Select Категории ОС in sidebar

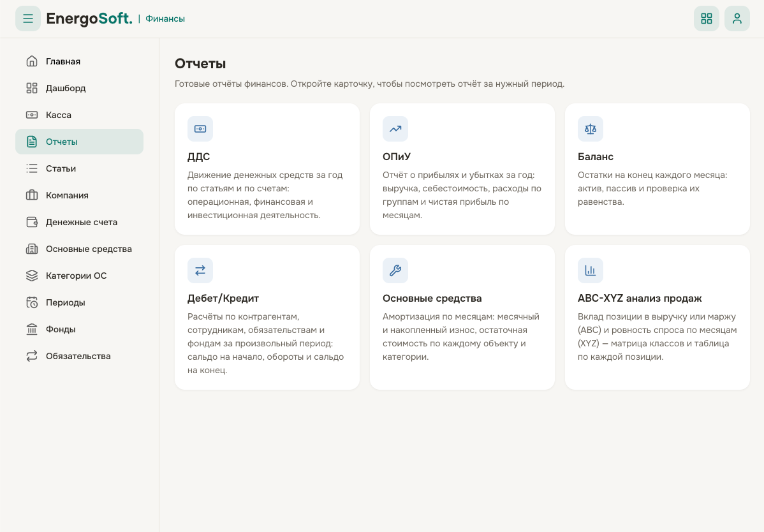80,276
